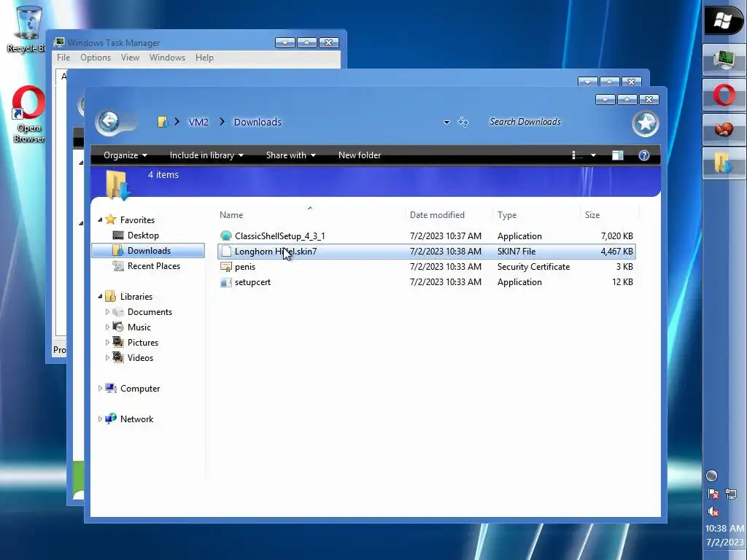Click the Network icon in the navigation pane
This screenshot has height=560, width=747.
tap(111, 419)
